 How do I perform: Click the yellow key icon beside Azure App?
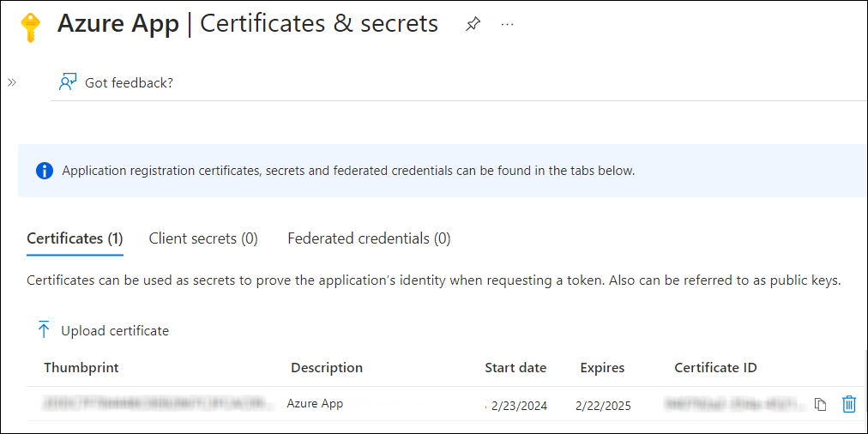(x=31, y=27)
